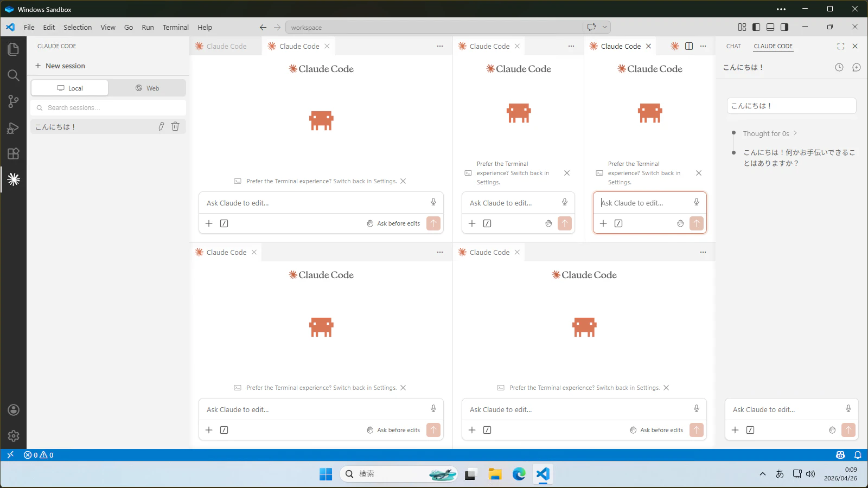The image size is (868, 488).
Task: Open the Run and Debug view
Action: [14, 127]
